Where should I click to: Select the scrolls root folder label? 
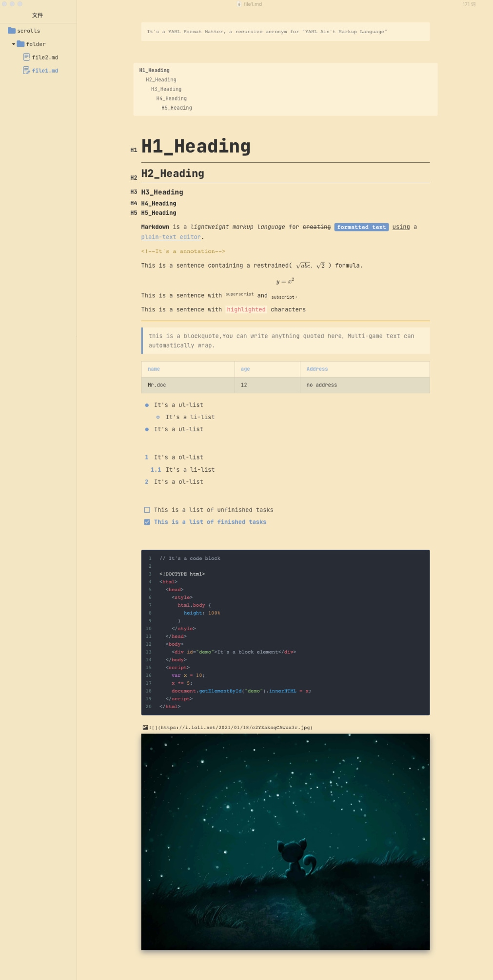pyautogui.click(x=29, y=31)
